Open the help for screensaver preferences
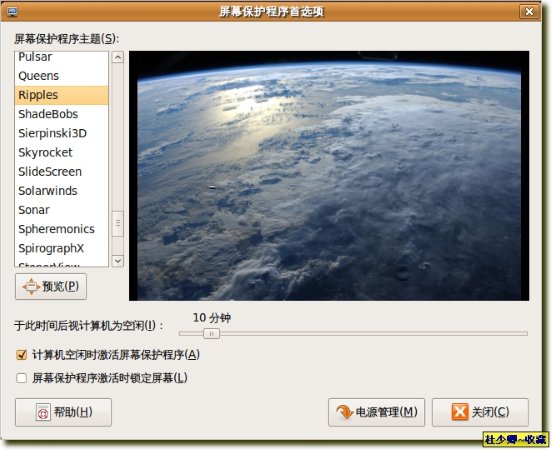Viewport: 552px width, 450px height. (x=63, y=412)
